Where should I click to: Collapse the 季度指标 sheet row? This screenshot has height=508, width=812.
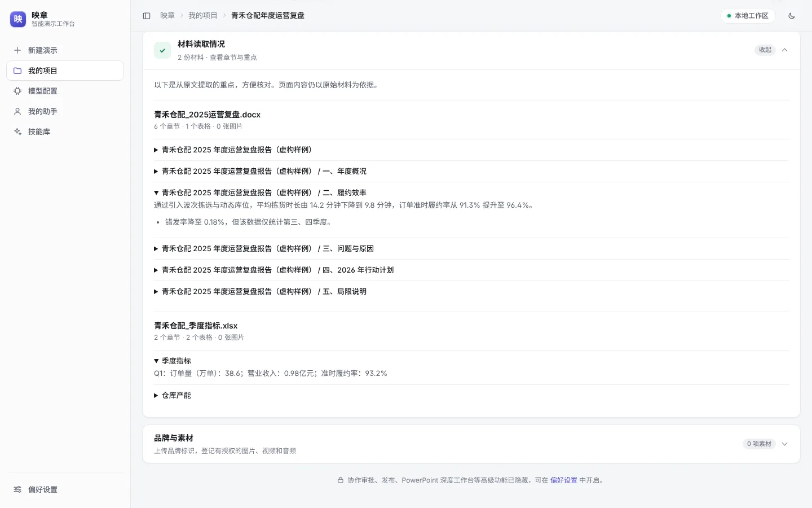coord(471,361)
